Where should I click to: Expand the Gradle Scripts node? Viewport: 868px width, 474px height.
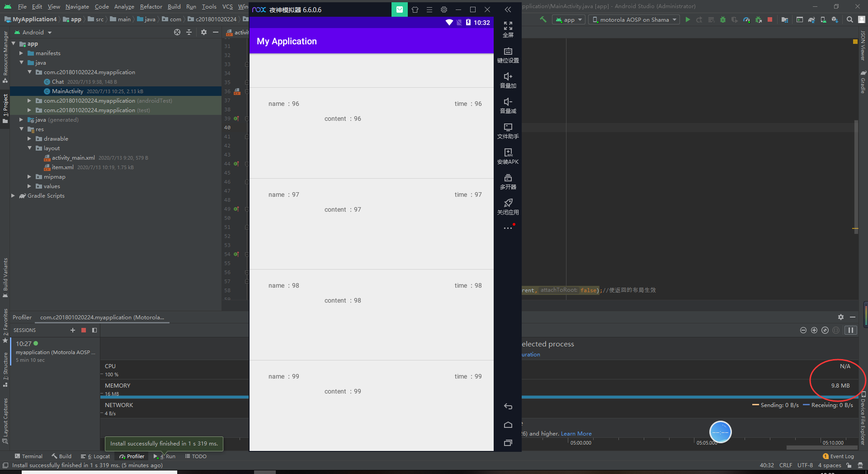(13, 196)
